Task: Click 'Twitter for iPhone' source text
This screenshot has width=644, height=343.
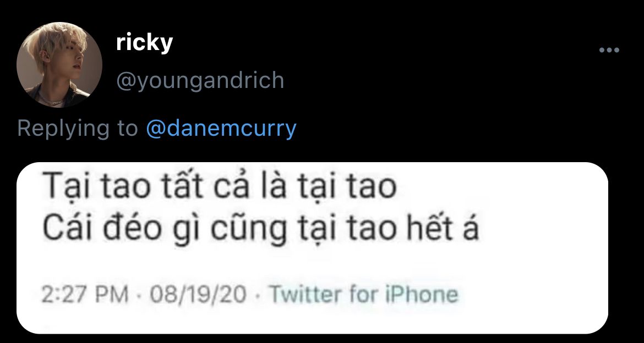Action: [x=363, y=294]
